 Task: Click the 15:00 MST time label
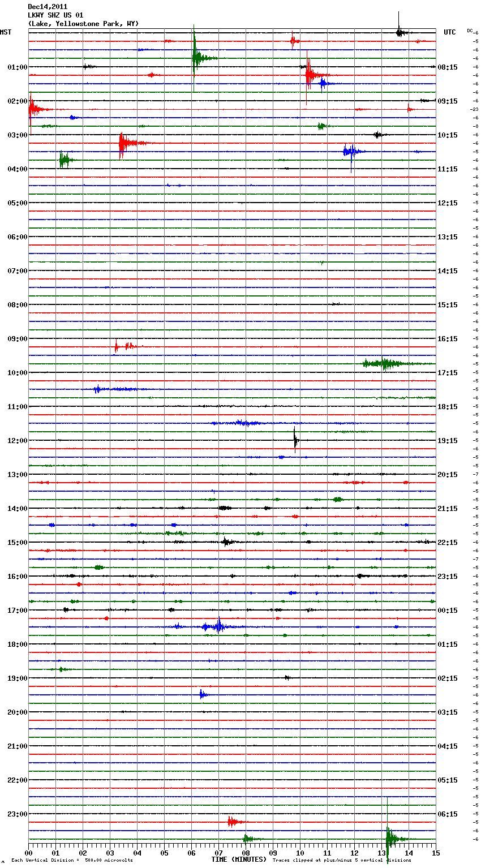coord(17,543)
